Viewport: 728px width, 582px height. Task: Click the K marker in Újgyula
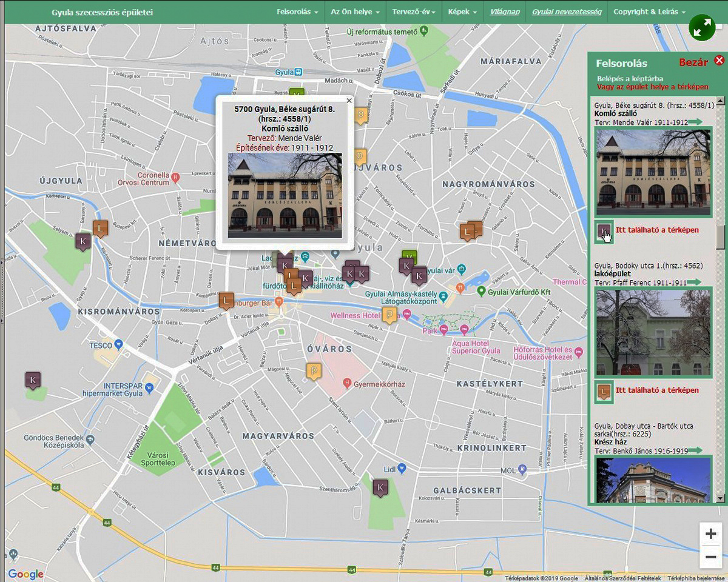(x=83, y=241)
